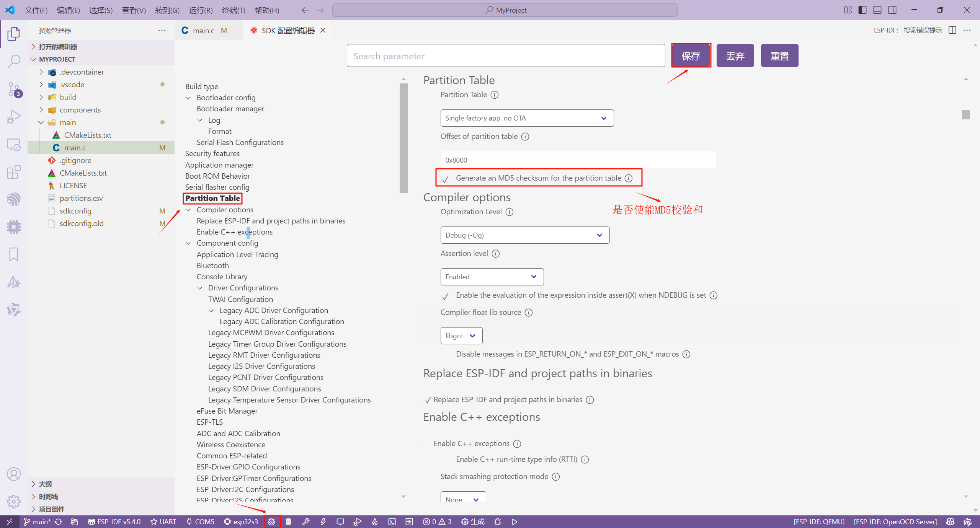Screen dimensions: 980x528
Task: Toggle Generate MD5 checksum for partition table
Action: tap(445, 179)
